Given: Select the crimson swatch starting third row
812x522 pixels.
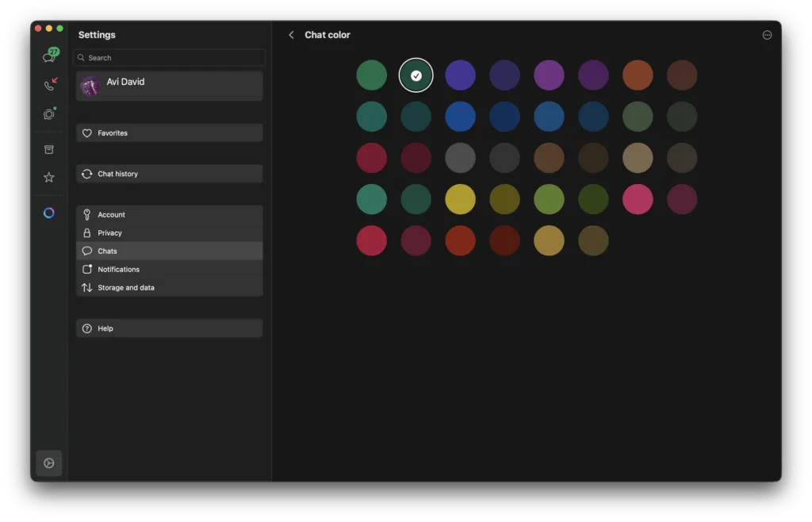Looking at the screenshot, I should [371, 158].
